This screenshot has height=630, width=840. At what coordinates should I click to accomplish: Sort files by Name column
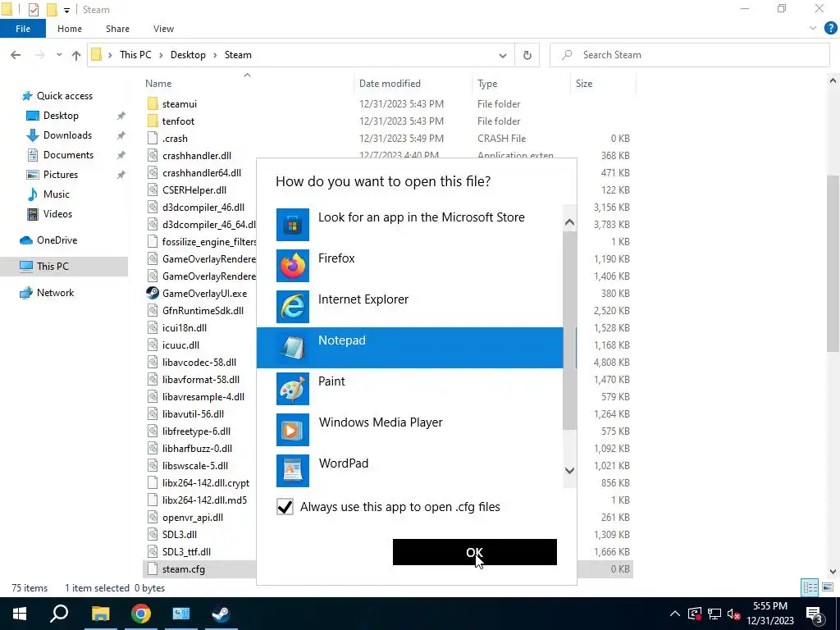click(x=158, y=84)
